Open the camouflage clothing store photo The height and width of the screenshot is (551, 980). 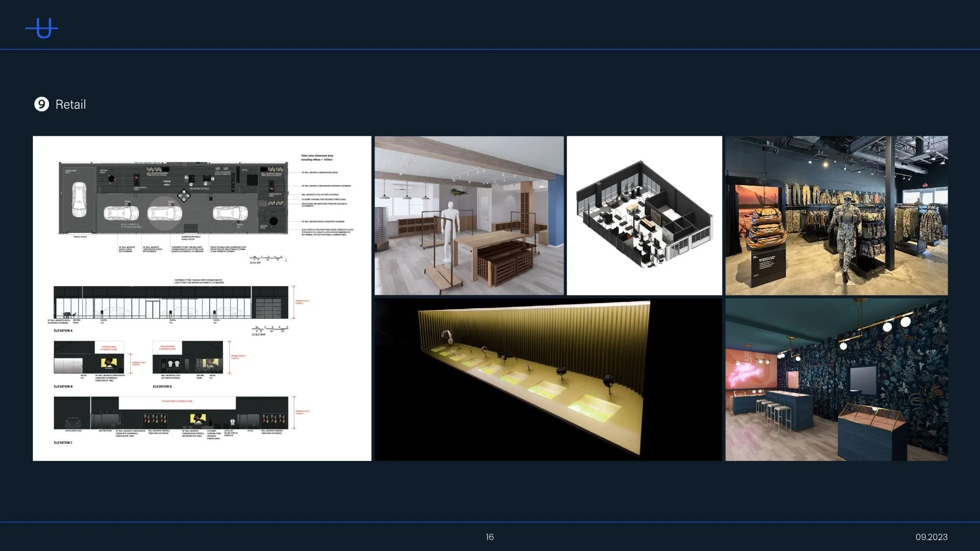pyautogui.click(x=836, y=216)
